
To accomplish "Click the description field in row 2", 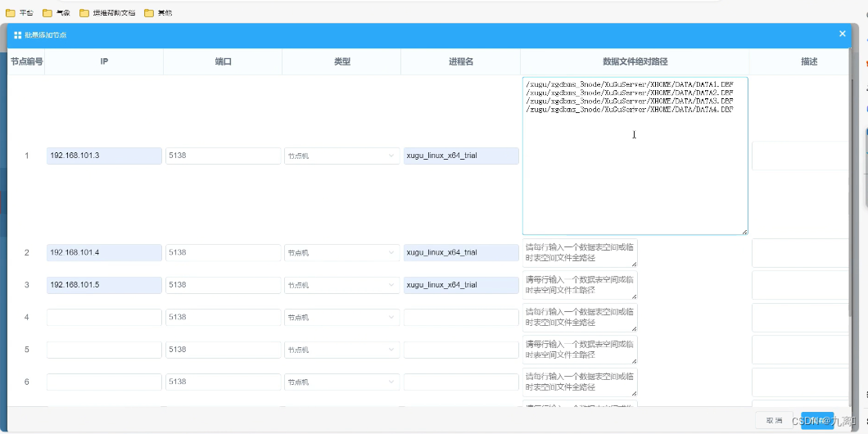I will click(x=801, y=253).
